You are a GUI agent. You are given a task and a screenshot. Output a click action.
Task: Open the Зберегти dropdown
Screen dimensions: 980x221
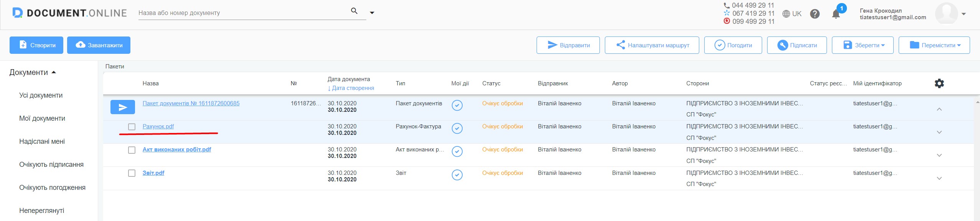point(863,45)
